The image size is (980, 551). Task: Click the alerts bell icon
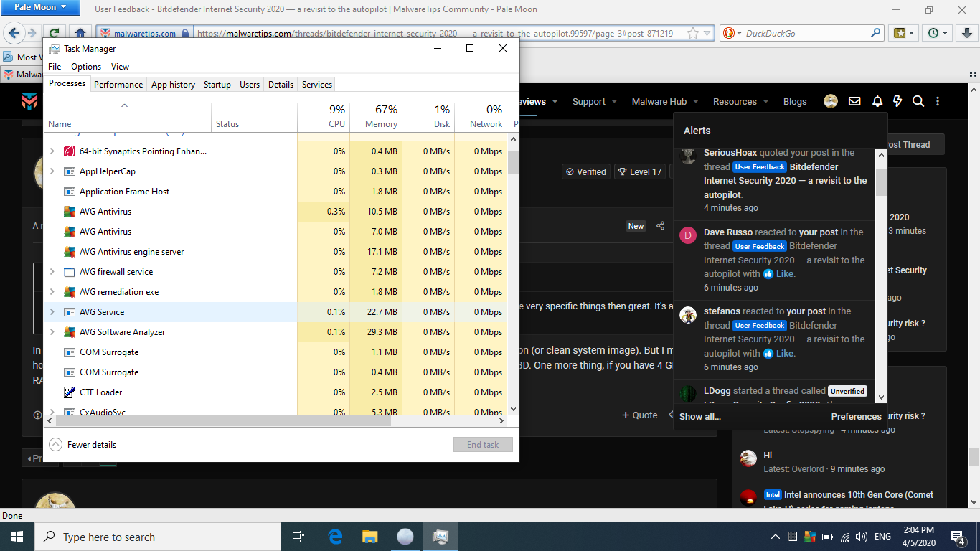(877, 102)
